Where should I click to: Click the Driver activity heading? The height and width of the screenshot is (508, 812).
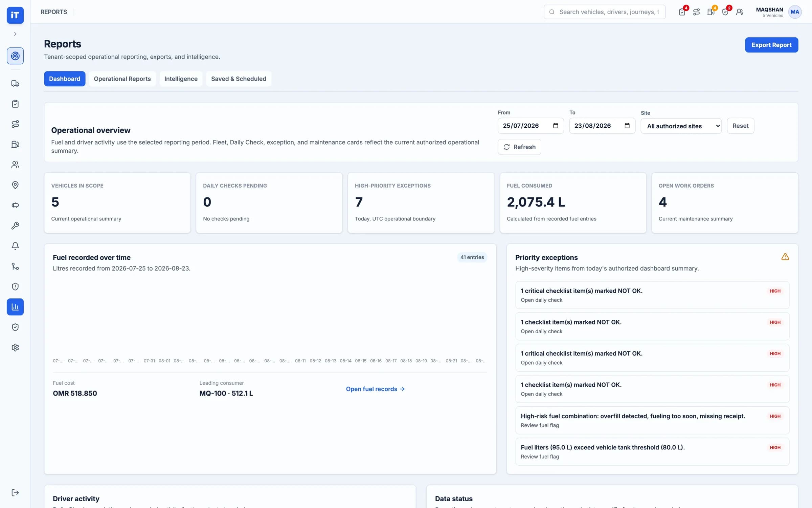76,499
